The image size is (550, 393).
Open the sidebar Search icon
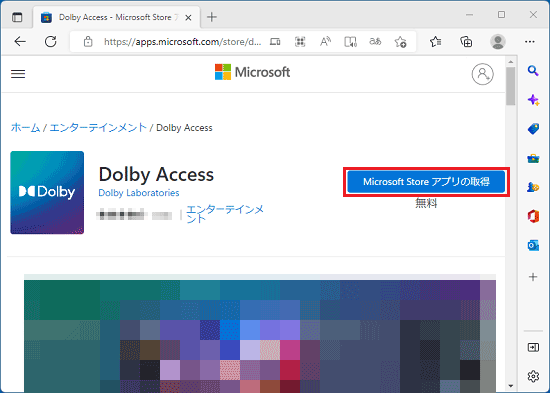click(x=533, y=71)
